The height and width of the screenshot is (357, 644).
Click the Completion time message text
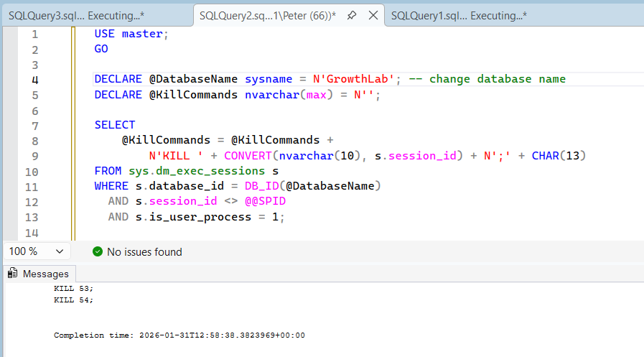click(179, 335)
